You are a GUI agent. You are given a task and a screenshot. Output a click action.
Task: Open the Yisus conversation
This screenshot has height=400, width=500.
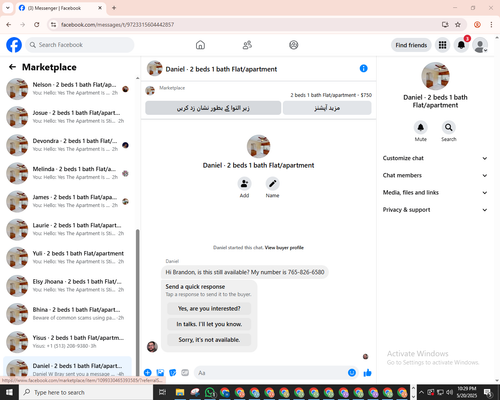[x=68, y=342]
